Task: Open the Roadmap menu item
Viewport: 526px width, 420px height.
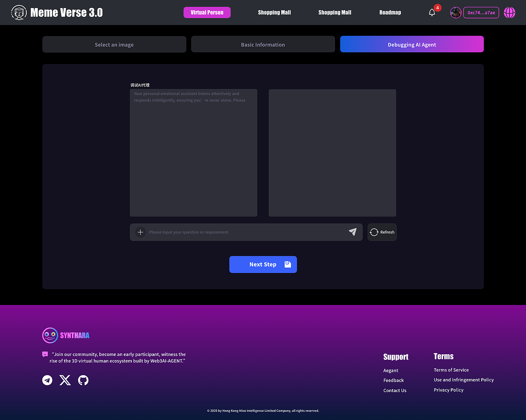Action: [390, 12]
